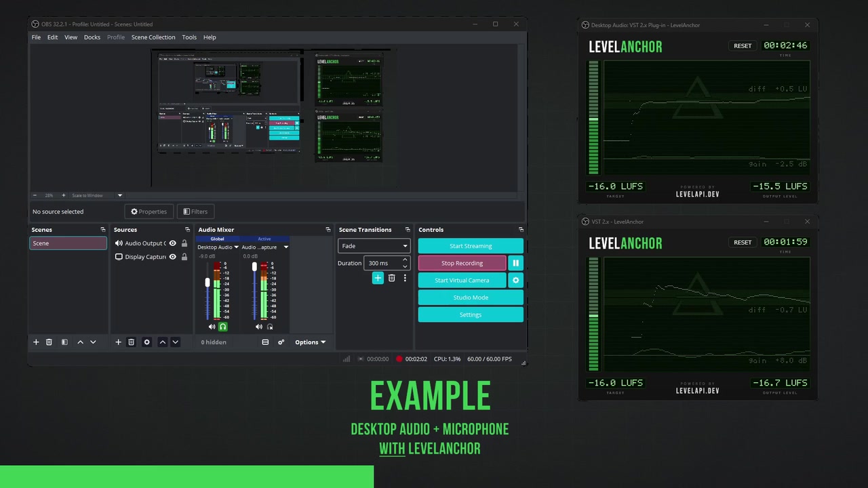Toggle Desktop Audio monitoring headphones
868x488 pixels.
222,327
